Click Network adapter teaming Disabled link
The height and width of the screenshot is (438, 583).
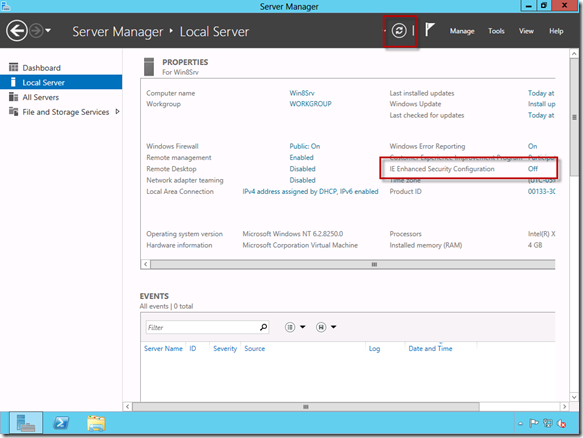point(302,180)
